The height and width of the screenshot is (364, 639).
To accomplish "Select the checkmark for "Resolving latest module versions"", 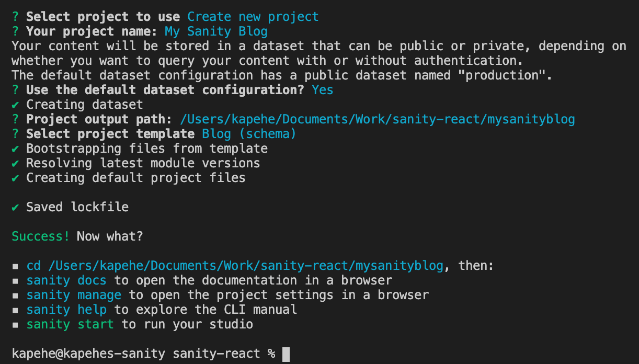I will tap(15, 163).
